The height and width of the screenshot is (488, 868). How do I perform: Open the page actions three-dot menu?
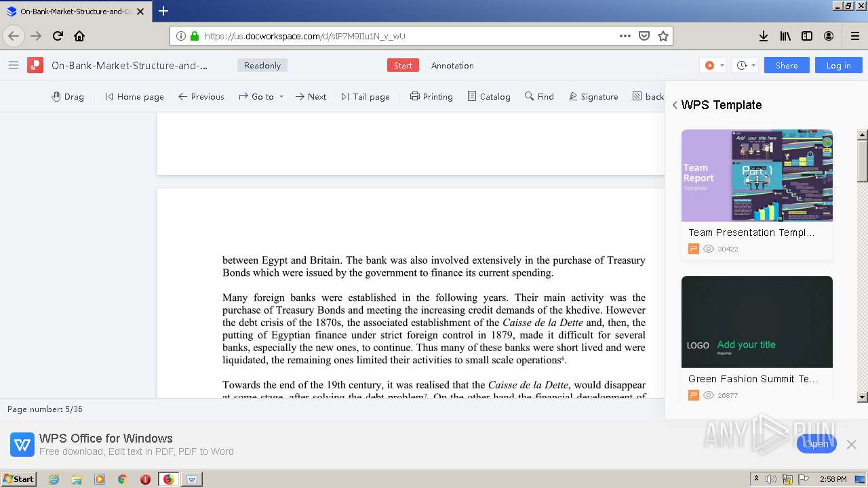pos(625,36)
